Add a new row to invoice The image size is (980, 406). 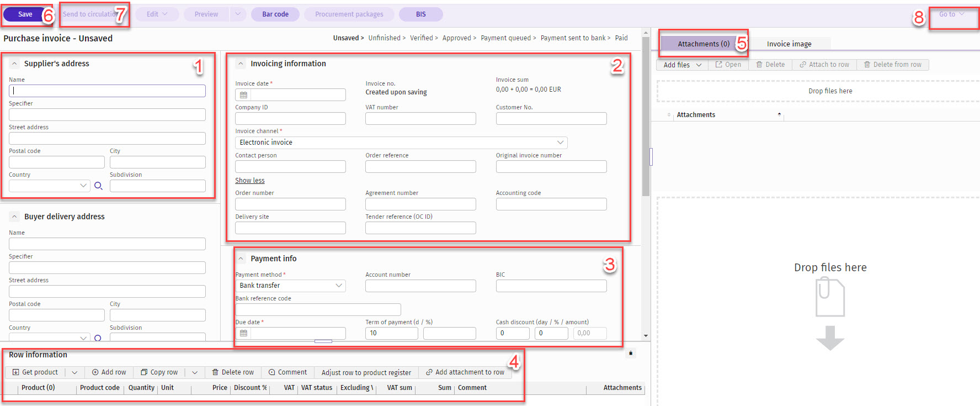point(109,372)
